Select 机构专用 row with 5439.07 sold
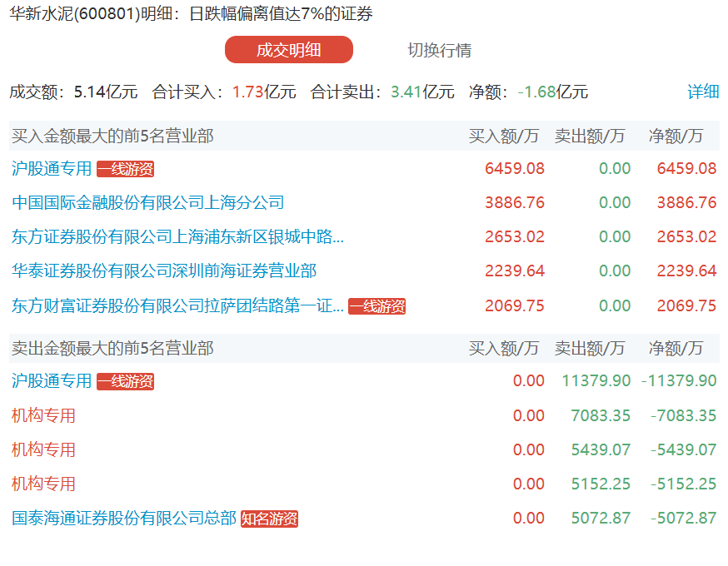The image size is (728, 566). [43, 450]
